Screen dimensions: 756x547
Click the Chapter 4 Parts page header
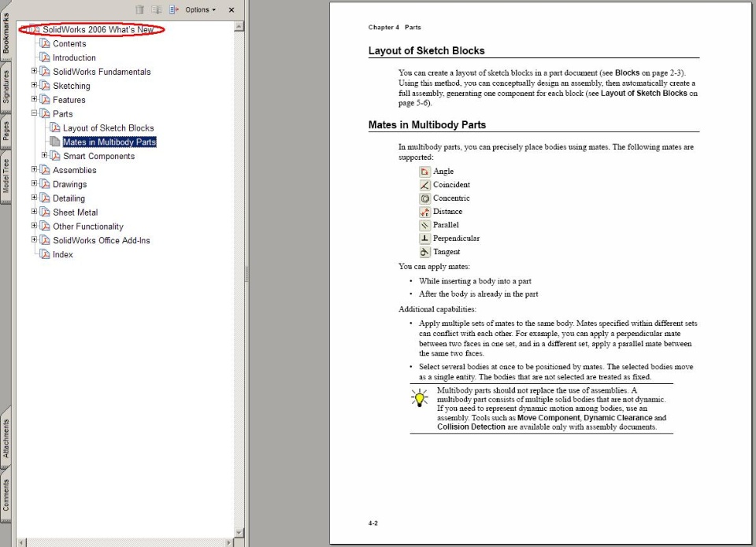click(395, 28)
